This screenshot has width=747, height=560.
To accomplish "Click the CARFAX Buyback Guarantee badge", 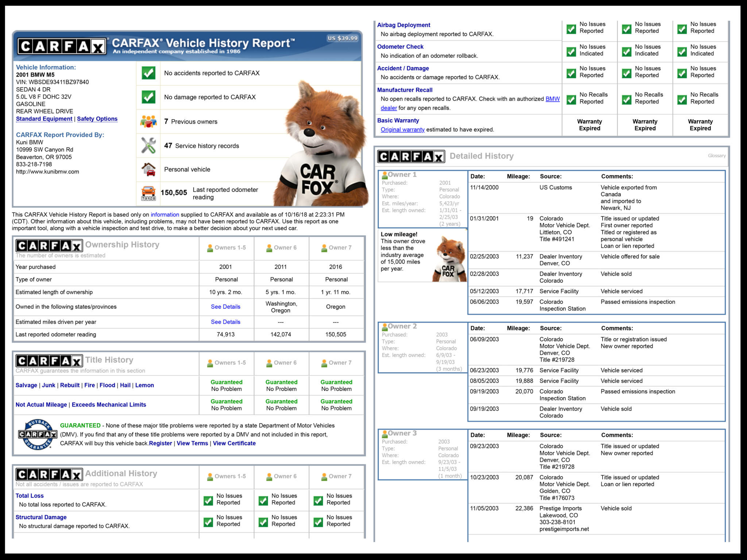I will 38,434.
